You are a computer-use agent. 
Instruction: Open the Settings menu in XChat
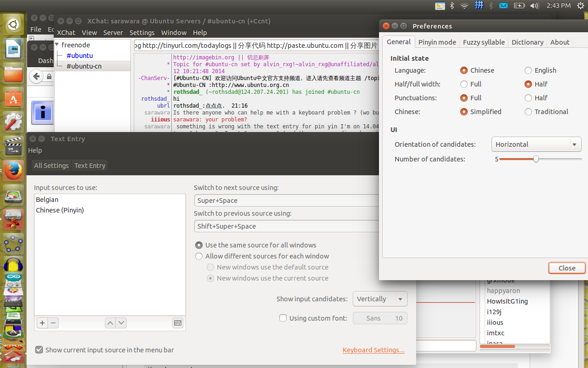click(142, 33)
